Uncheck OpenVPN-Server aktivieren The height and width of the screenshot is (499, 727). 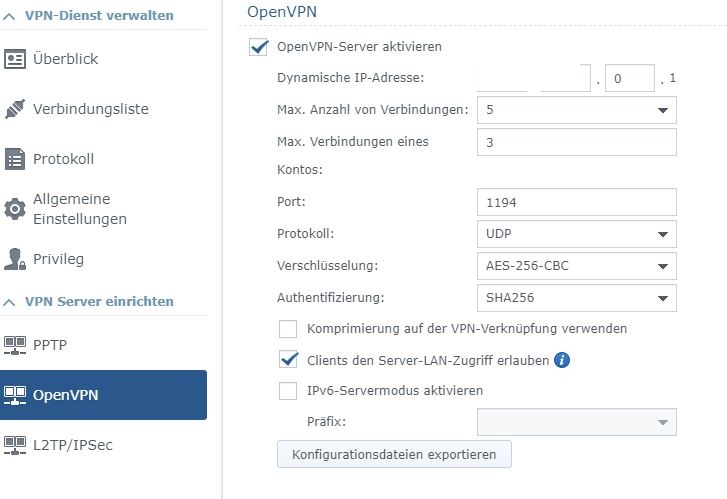(259, 47)
